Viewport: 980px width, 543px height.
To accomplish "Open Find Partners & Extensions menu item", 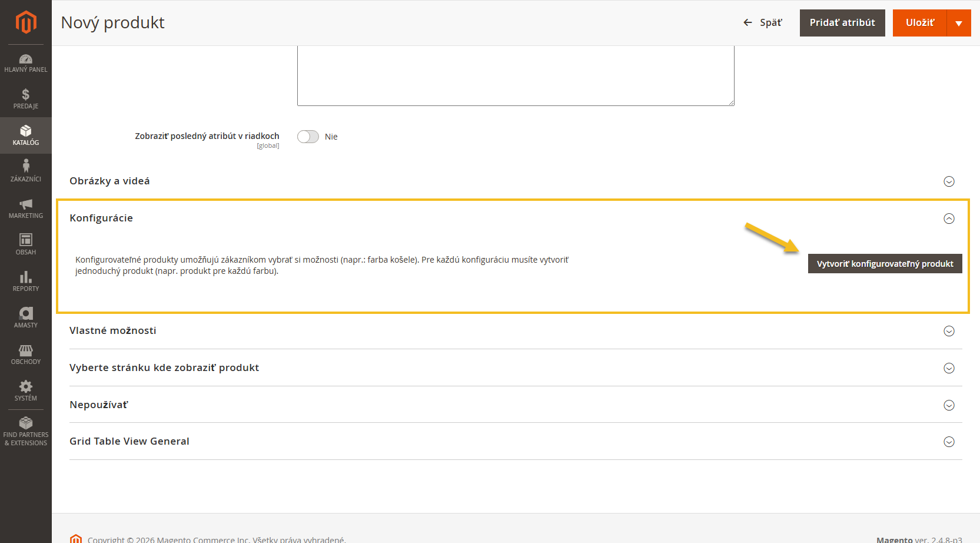I will [x=26, y=431].
